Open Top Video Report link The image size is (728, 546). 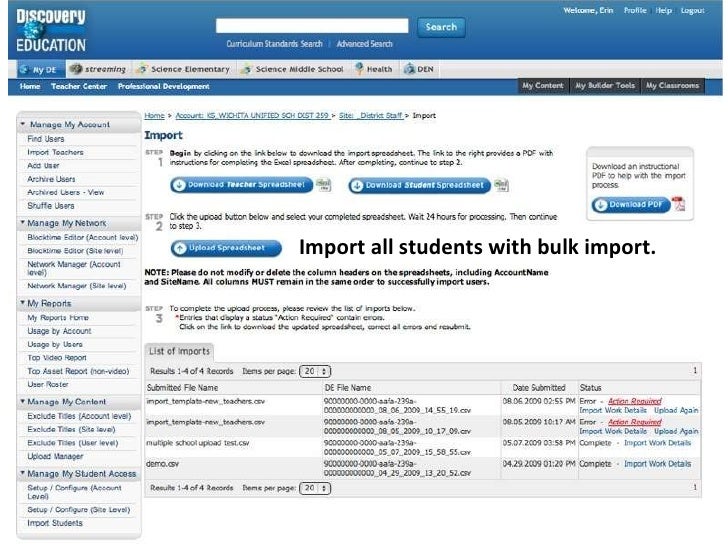point(57,358)
